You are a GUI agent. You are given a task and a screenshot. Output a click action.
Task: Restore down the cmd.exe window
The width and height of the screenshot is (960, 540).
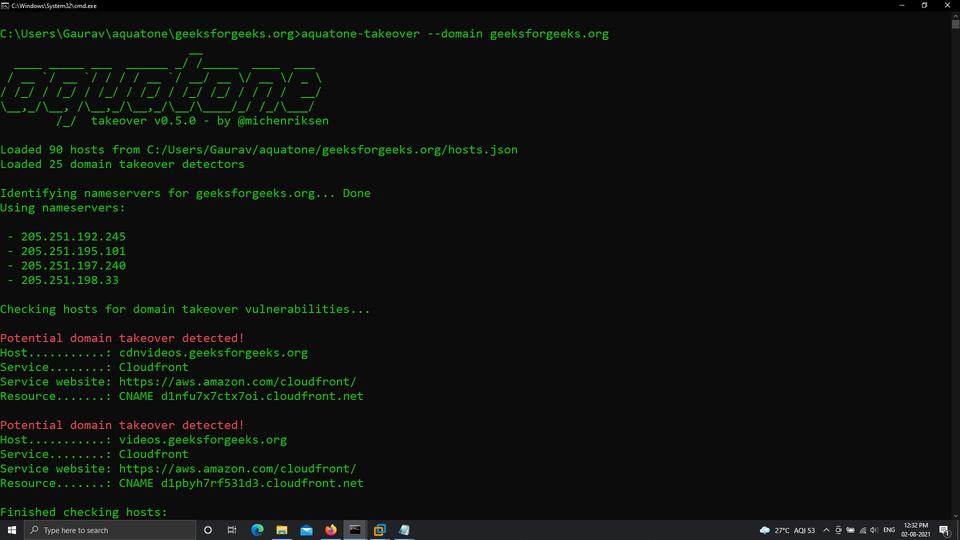[924, 6]
